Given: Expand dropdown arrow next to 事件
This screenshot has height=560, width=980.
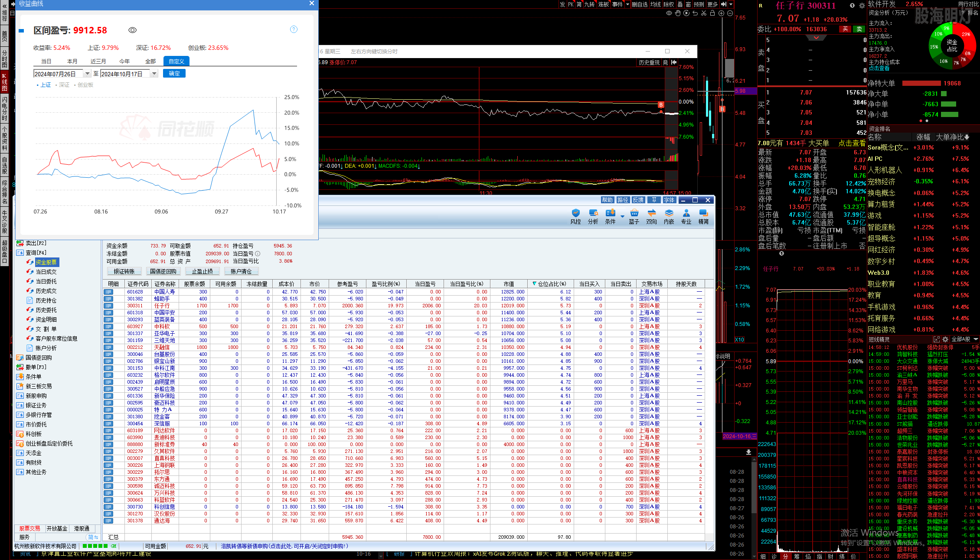Looking at the screenshot, I should (627, 4).
